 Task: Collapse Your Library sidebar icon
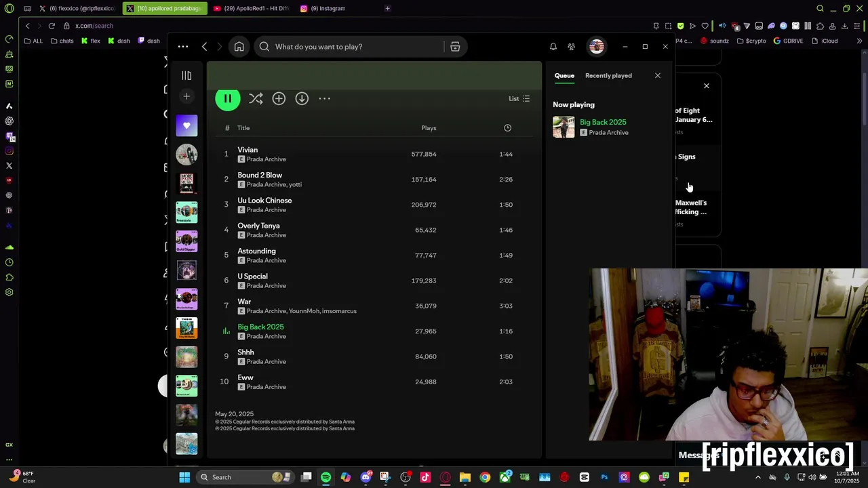click(x=186, y=76)
